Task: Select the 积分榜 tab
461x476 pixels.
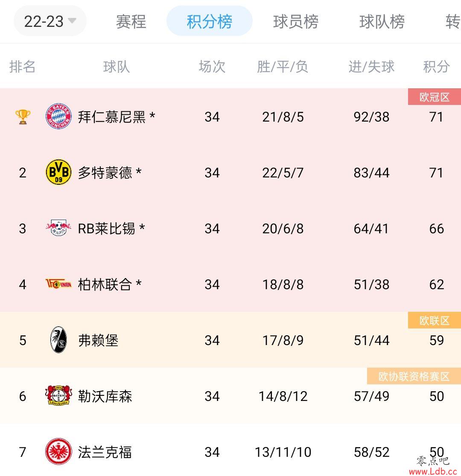Action: click(x=210, y=21)
